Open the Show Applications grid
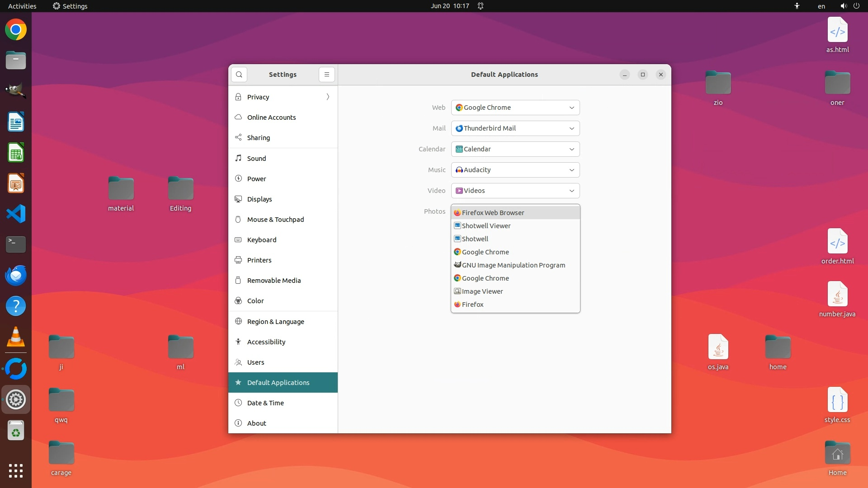Viewport: 868px width, 488px height. click(x=16, y=470)
